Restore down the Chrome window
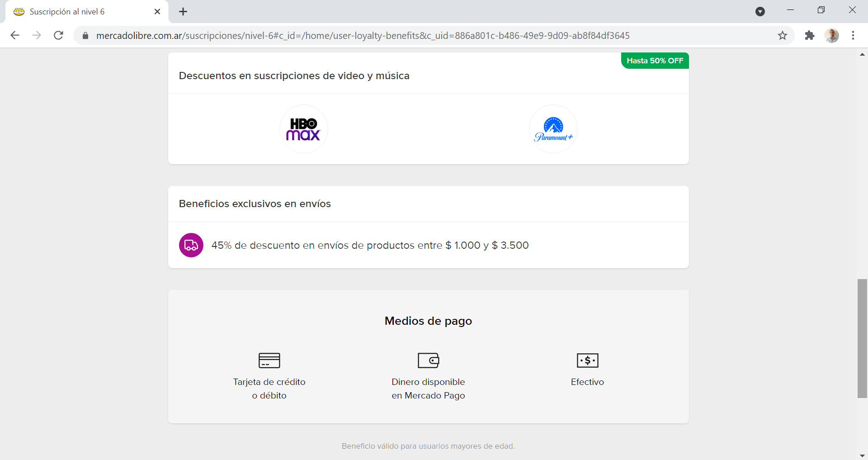This screenshot has height=460, width=868. (x=821, y=10)
